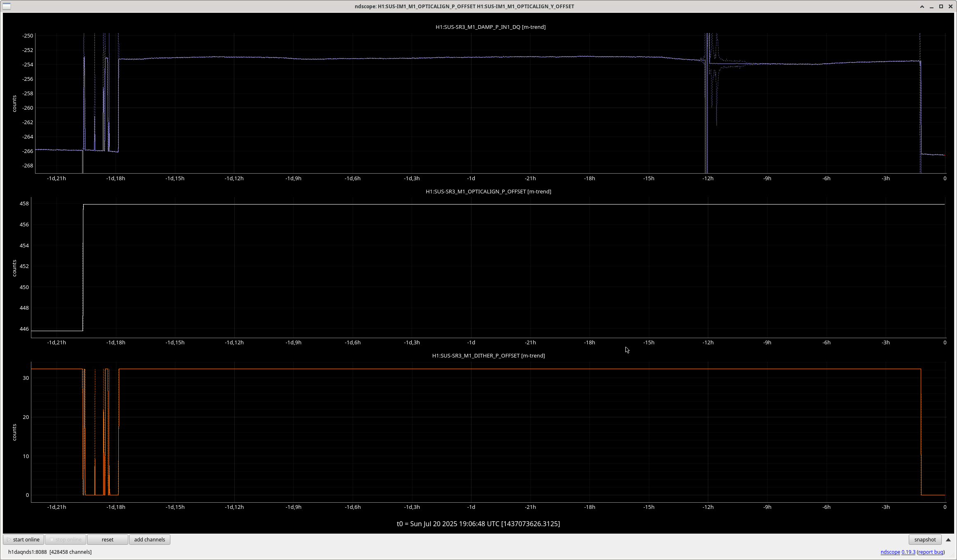The width and height of the screenshot is (957, 560).
Task: Close the ndscope window
Action: [x=950, y=6]
